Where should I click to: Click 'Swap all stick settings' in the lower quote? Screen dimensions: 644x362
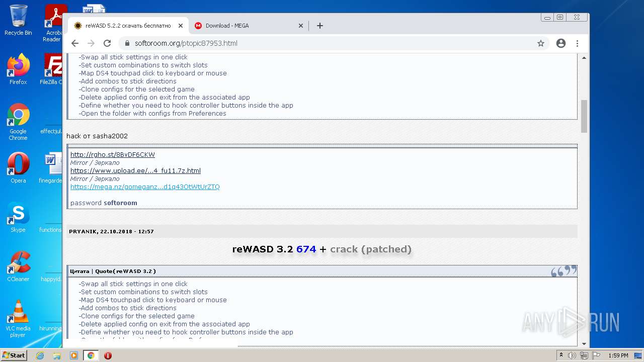(133, 284)
